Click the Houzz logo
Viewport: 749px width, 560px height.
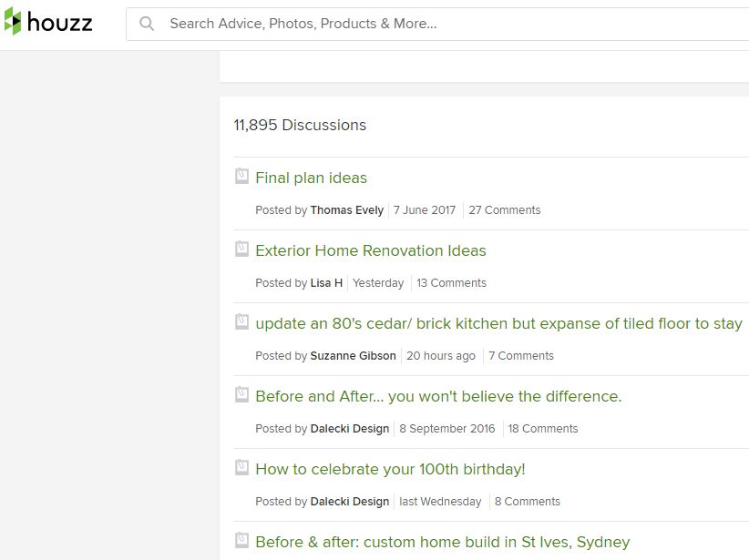click(x=48, y=23)
